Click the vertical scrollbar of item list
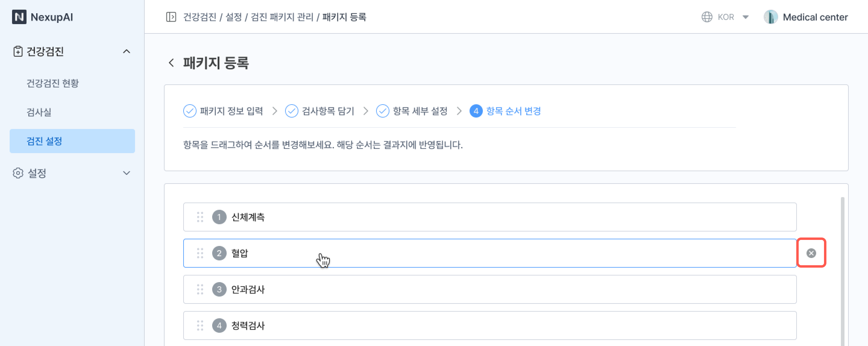Viewport: 868px width, 346px height. [x=842, y=269]
